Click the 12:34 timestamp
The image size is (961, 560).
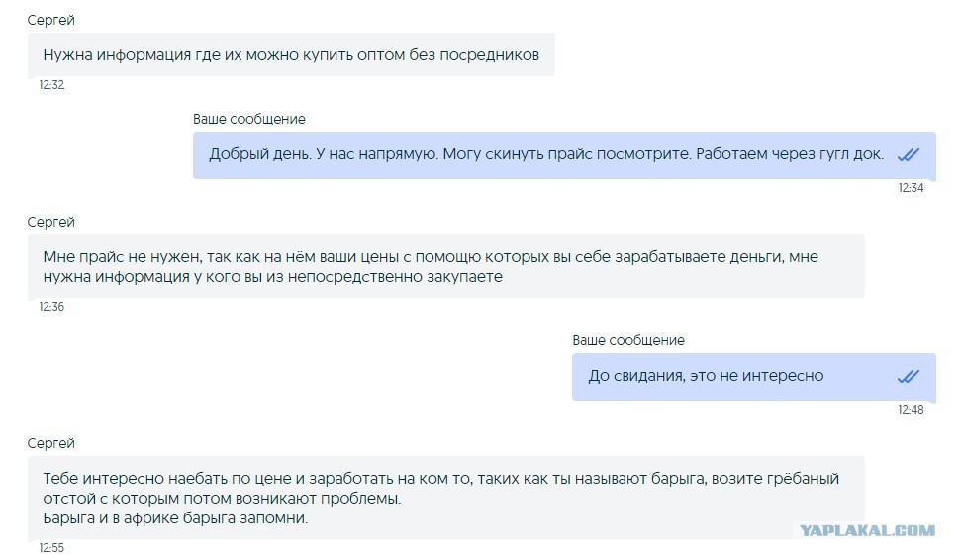pyautogui.click(x=911, y=188)
